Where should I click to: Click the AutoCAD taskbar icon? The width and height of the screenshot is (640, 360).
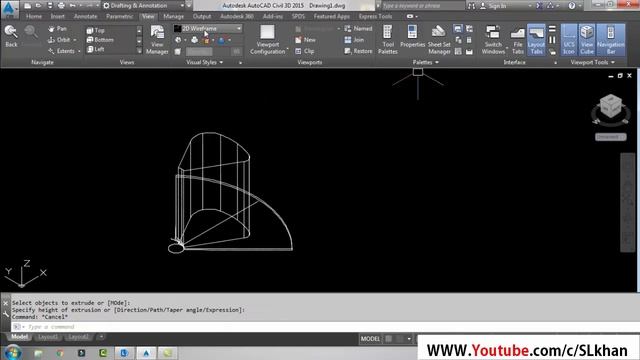point(146,353)
